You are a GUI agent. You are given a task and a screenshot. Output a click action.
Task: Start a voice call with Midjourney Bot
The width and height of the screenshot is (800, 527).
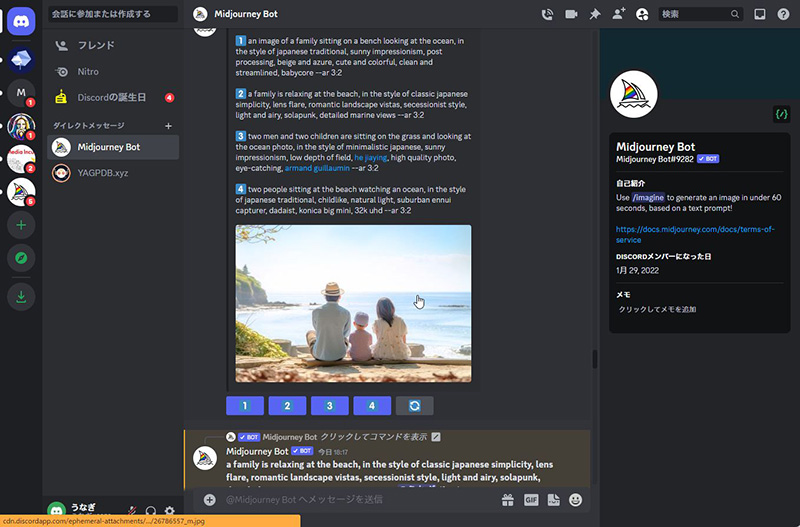pos(547,14)
